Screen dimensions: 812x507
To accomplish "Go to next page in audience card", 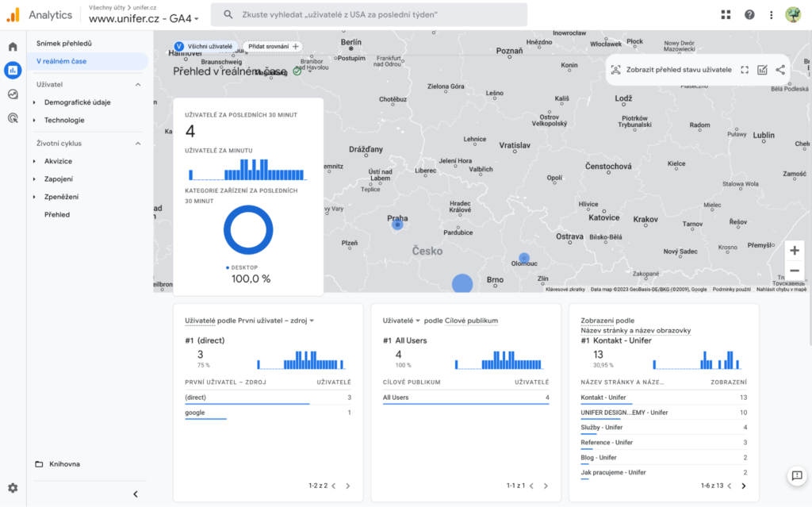I will click(x=546, y=486).
